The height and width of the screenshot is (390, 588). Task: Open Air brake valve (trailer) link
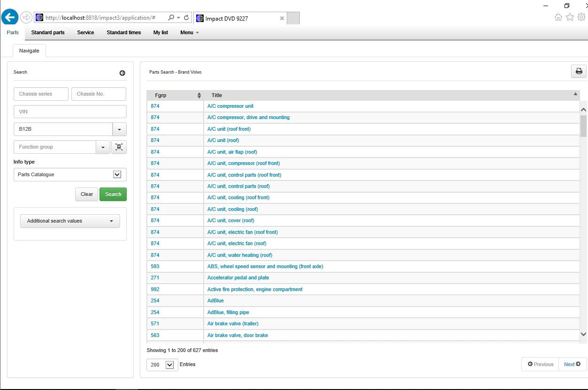(x=233, y=324)
